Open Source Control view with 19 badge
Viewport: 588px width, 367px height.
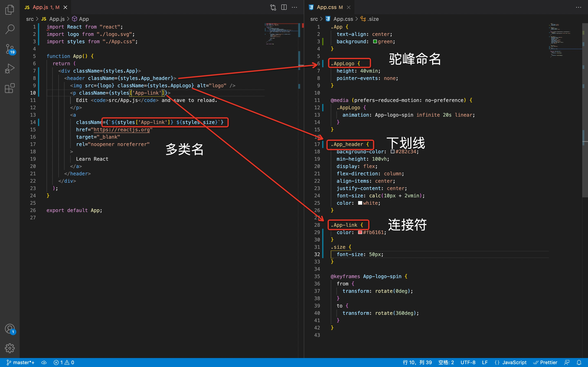(10, 49)
